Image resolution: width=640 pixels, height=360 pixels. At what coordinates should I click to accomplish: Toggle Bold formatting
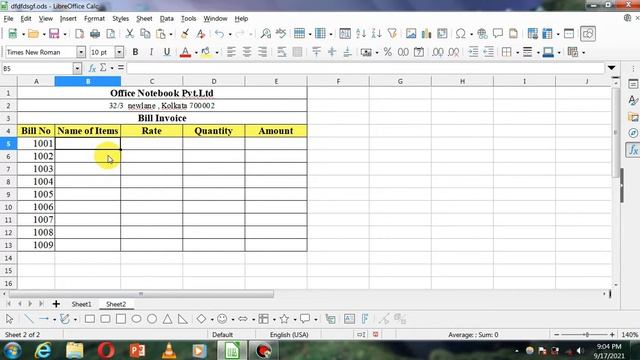[x=135, y=52]
